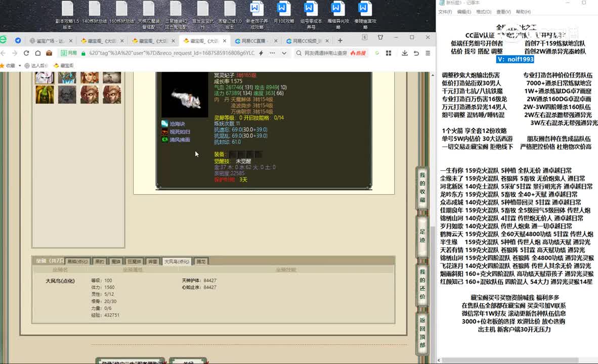The width and height of the screenshot is (598, 364).
Task: Open the 组号零成本养号 Word document
Action: point(311,15)
